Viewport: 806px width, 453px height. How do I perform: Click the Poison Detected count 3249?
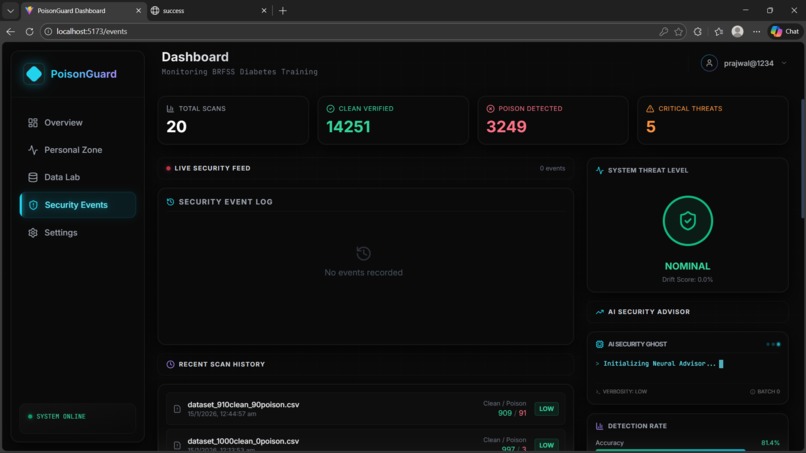(506, 126)
